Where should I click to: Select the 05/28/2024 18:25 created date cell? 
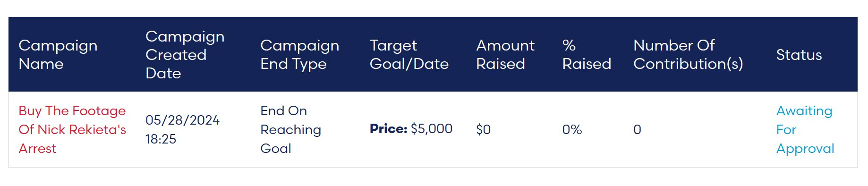click(x=182, y=129)
